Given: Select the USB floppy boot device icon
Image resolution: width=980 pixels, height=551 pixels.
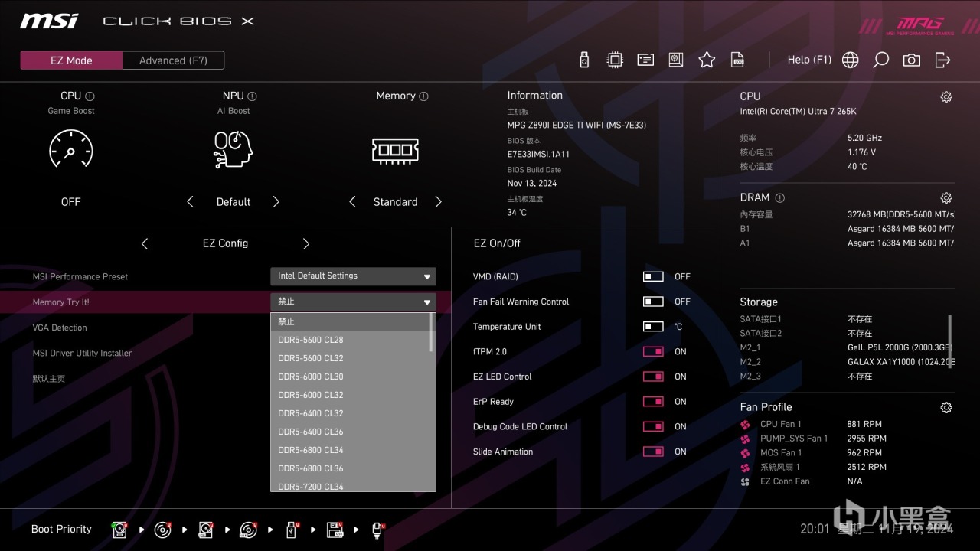Looking at the screenshot, I should pos(335,530).
